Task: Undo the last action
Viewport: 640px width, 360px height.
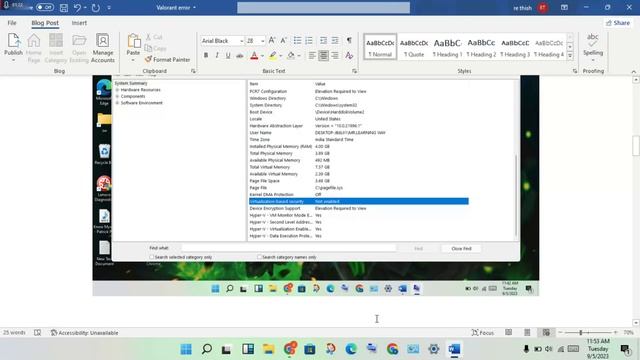Action: click(77, 8)
